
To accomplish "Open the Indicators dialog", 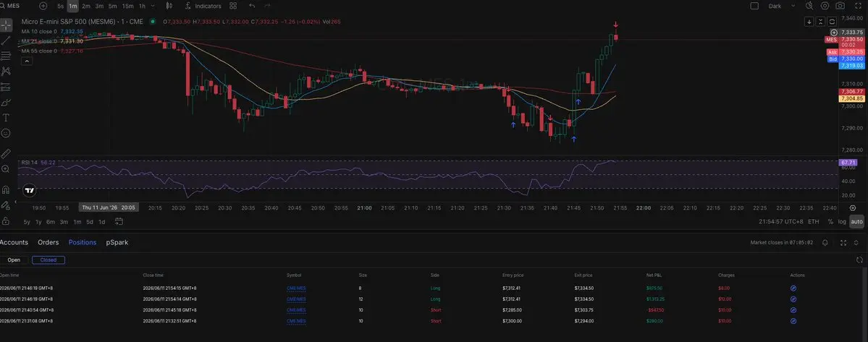I will (x=203, y=6).
